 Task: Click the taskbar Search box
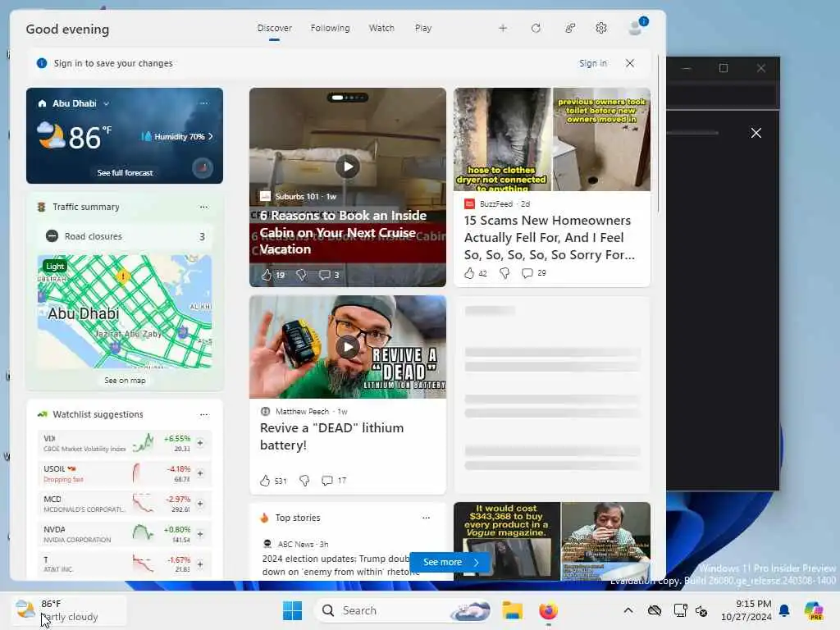pyautogui.click(x=404, y=610)
